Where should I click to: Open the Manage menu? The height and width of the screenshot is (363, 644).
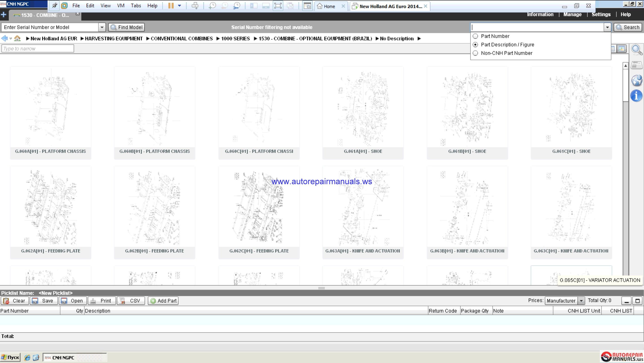click(572, 15)
